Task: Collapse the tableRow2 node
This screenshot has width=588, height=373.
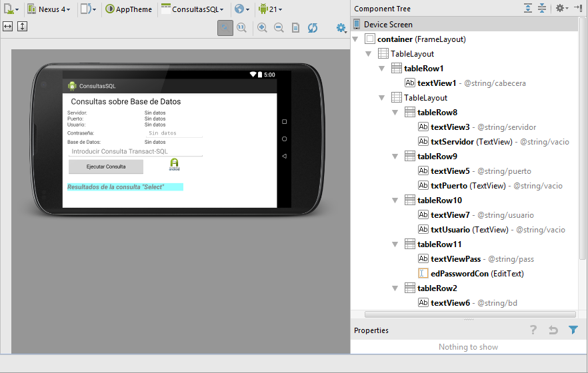Action: [395, 288]
